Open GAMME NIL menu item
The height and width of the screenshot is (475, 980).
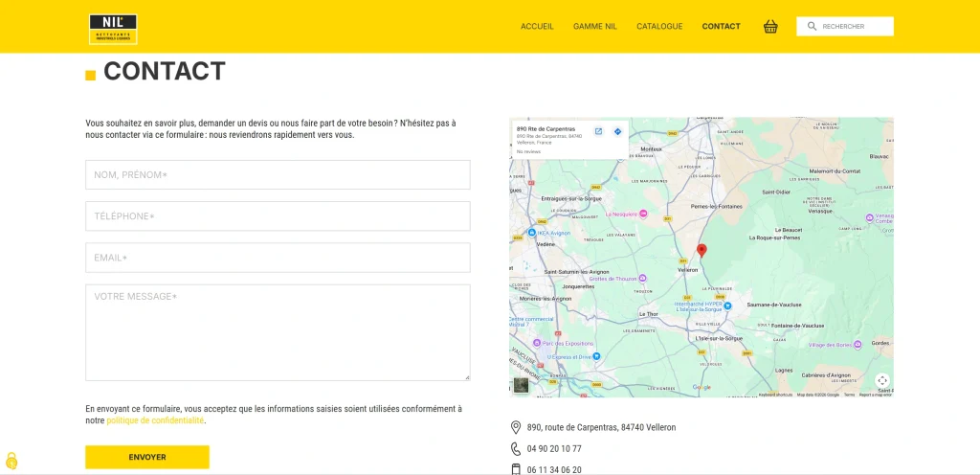[595, 26]
